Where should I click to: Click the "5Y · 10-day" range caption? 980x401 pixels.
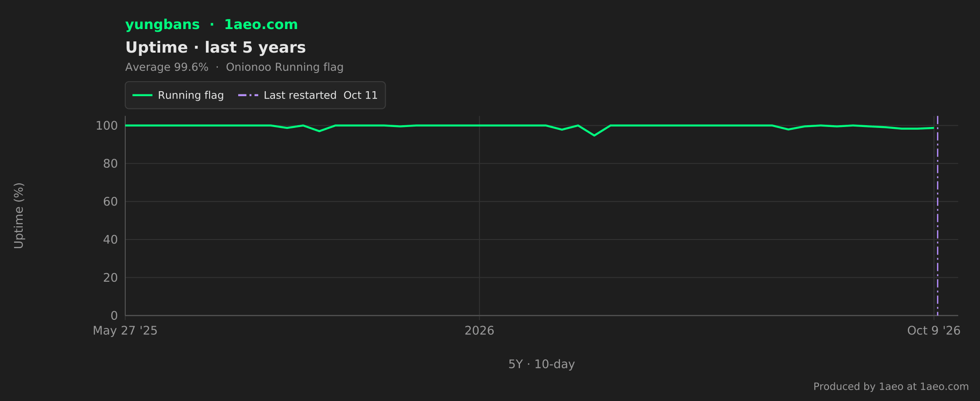click(541, 364)
